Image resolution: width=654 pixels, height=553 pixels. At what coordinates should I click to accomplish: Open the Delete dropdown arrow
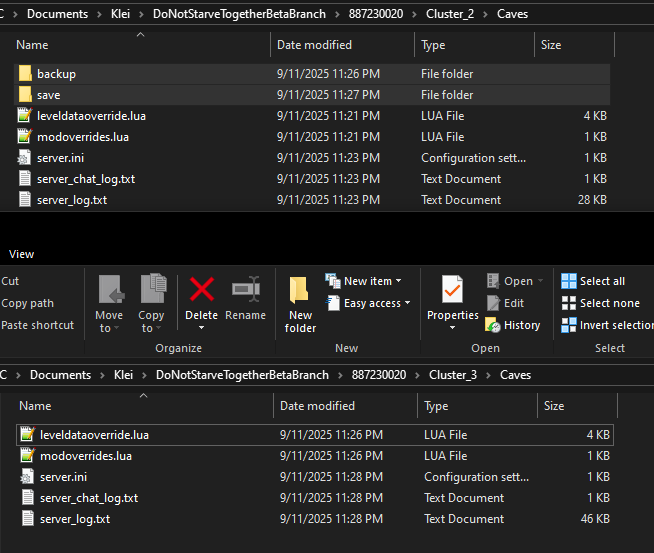[x=201, y=328]
